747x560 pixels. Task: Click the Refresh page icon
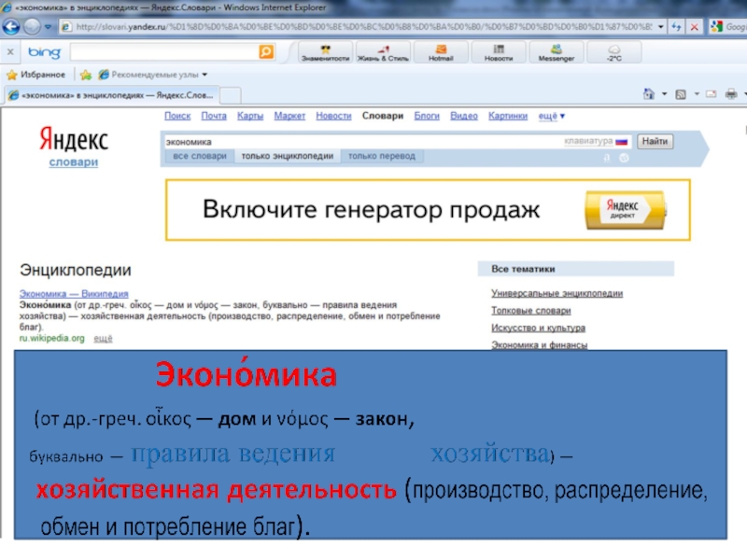coord(676,27)
